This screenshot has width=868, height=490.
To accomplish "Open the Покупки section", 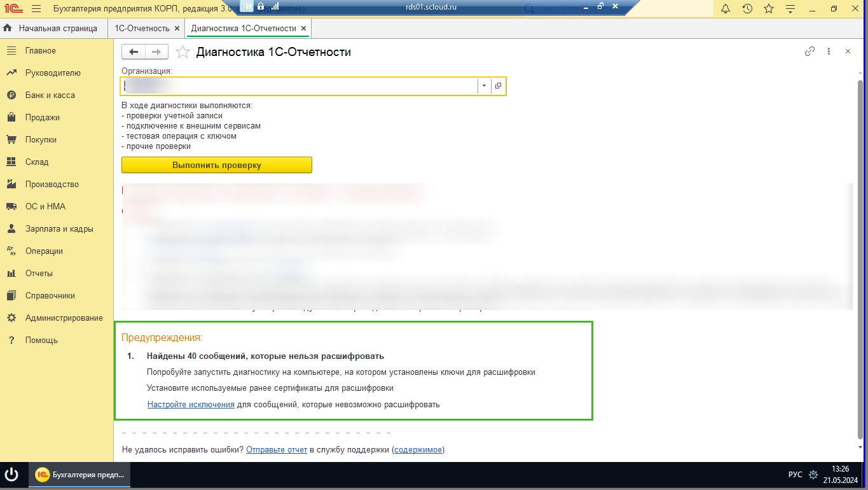I will pyautogui.click(x=57, y=140).
